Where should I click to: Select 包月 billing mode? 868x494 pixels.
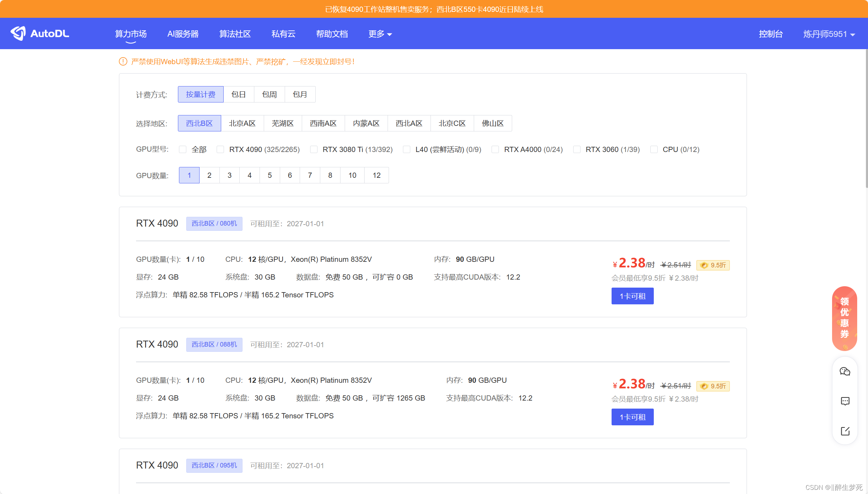(x=300, y=94)
